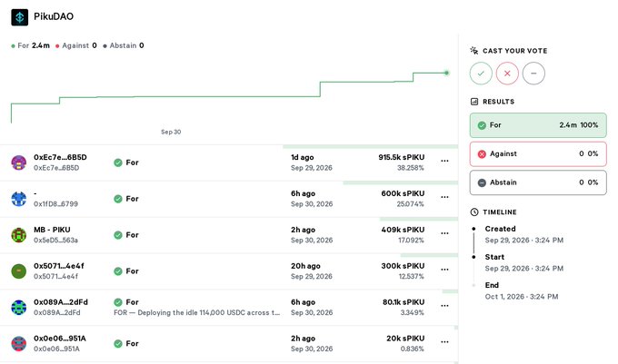
Task: Click the 600k sPIKU voting power
Action: tap(403, 193)
